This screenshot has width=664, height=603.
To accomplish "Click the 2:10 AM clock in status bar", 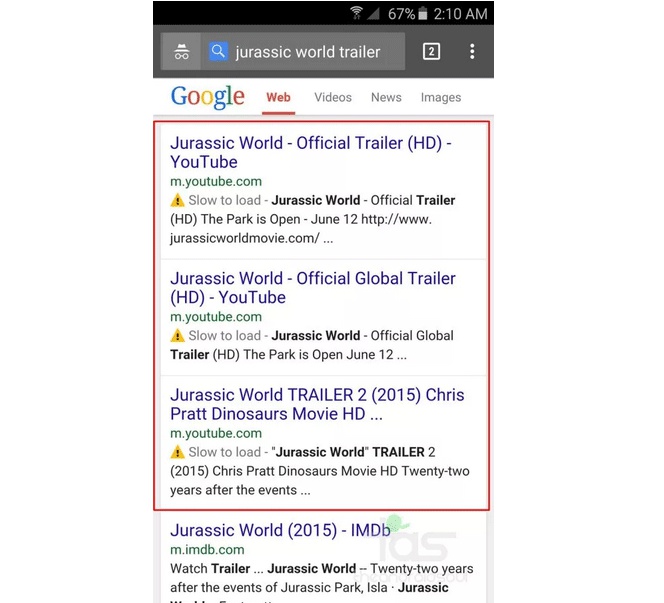I will tap(460, 14).
